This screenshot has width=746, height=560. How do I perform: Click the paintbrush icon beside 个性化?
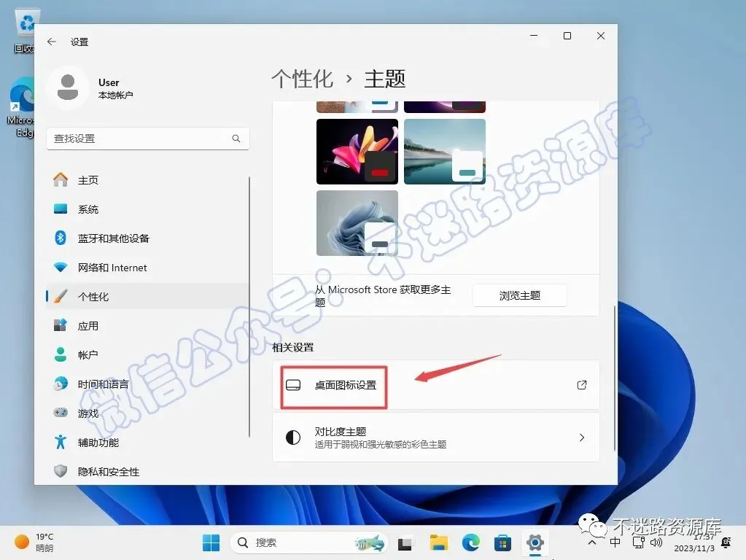[x=61, y=296]
